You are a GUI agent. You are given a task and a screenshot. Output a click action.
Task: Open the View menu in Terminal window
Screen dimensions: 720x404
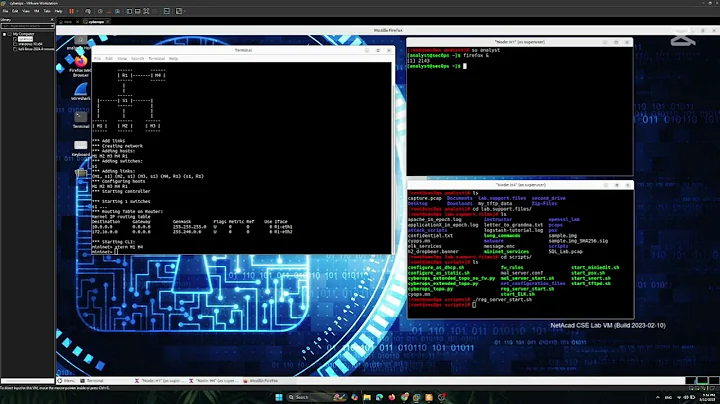click(x=122, y=59)
